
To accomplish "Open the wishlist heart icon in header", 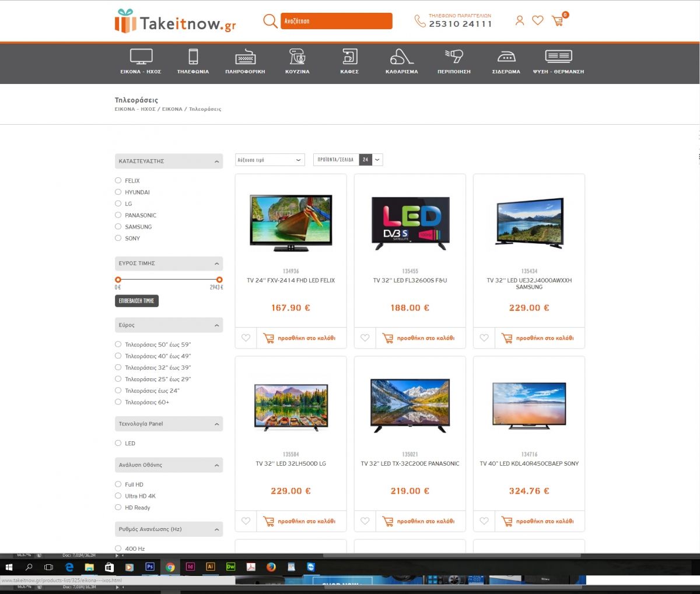I will click(x=538, y=20).
